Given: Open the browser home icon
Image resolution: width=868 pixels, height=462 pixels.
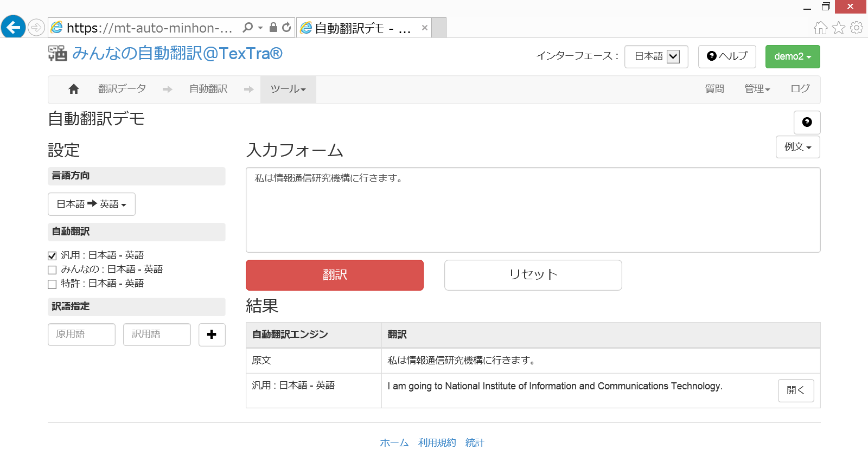Looking at the screenshot, I should coord(821,28).
